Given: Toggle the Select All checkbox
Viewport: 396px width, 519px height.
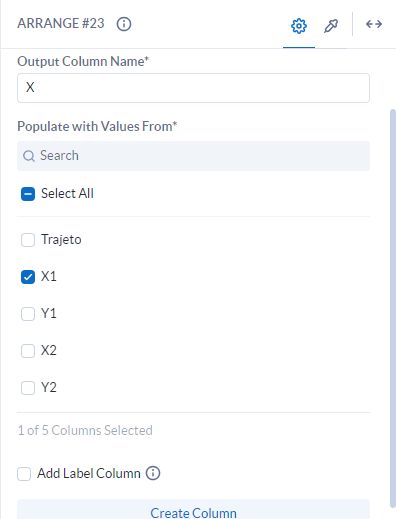Looking at the screenshot, I should coord(28,194).
